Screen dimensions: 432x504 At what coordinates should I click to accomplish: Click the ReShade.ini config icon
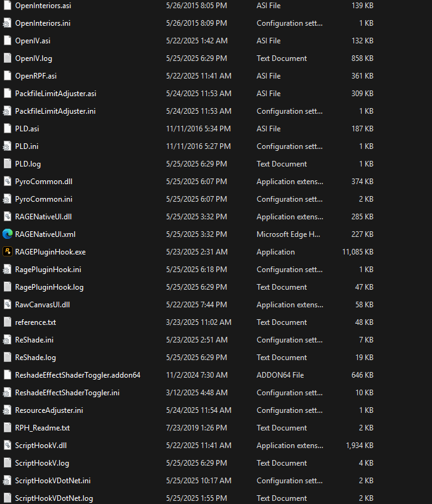coord(7,340)
